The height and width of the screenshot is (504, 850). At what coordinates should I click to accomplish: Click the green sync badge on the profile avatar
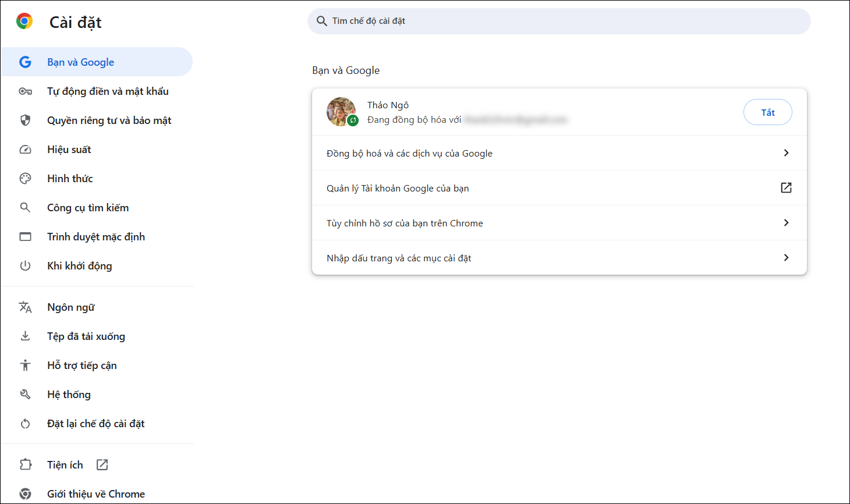click(x=353, y=120)
